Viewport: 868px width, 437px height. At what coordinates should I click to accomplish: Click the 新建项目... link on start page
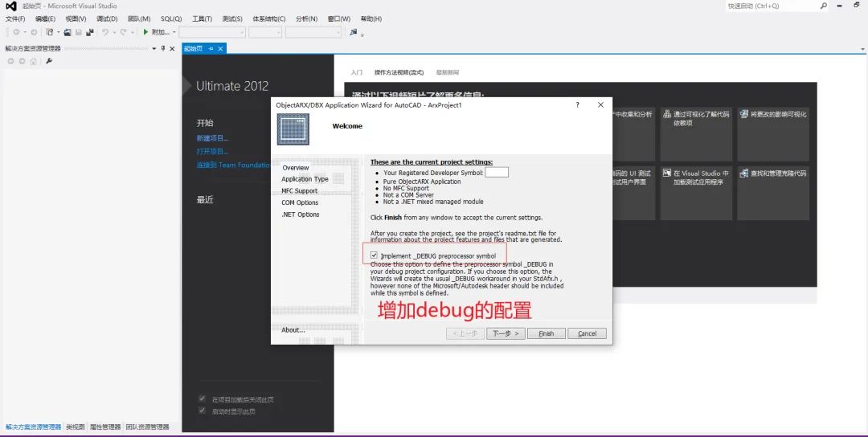212,138
